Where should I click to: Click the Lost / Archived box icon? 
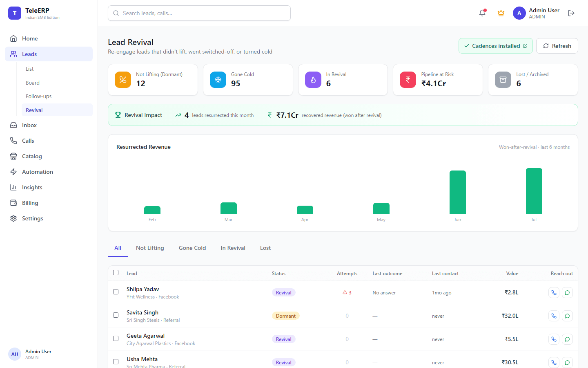click(503, 80)
